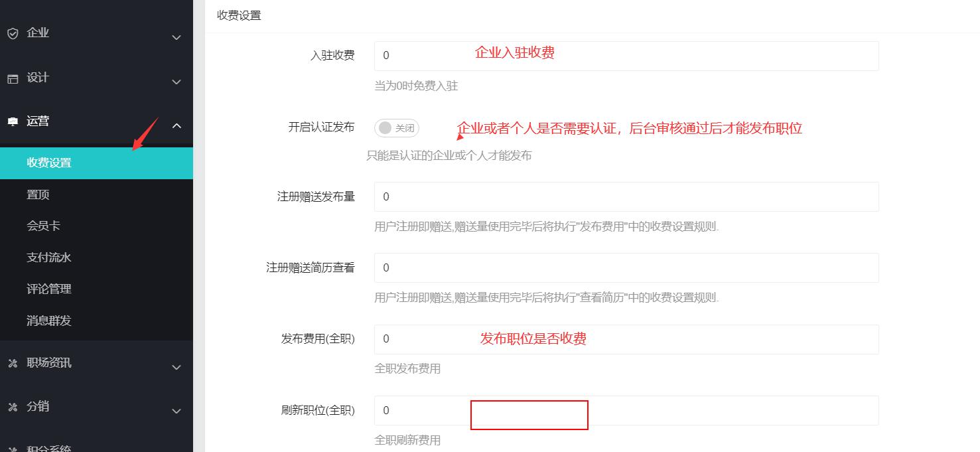Collapse the 运营 menu chevron
This screenshot has height=452, width=980.
pyautogui.click(x=176, y=125)
